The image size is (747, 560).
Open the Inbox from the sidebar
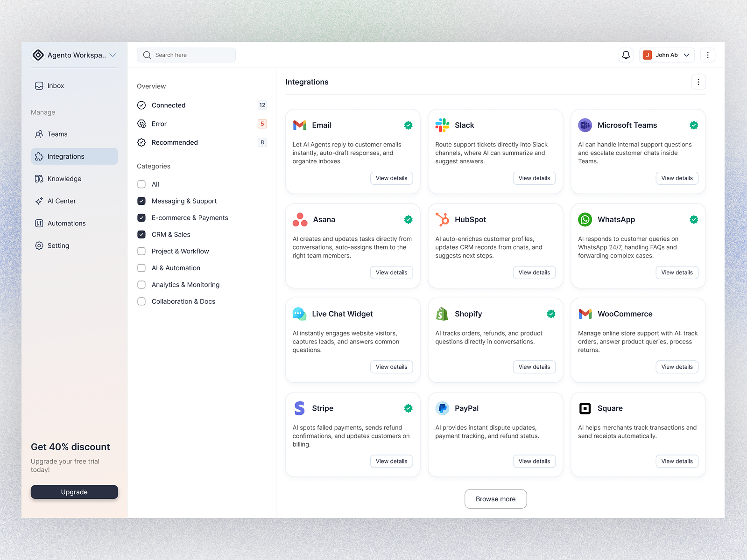click(x=56, y=85)
